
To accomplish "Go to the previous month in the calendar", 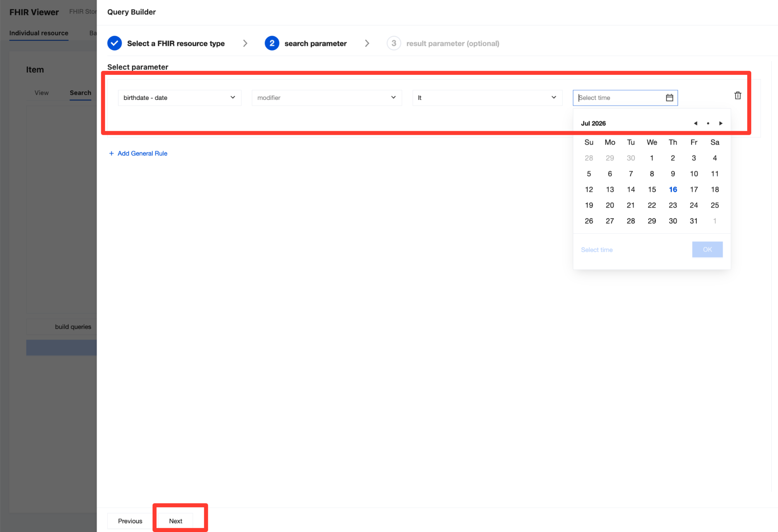I will (x=695, y=124).
